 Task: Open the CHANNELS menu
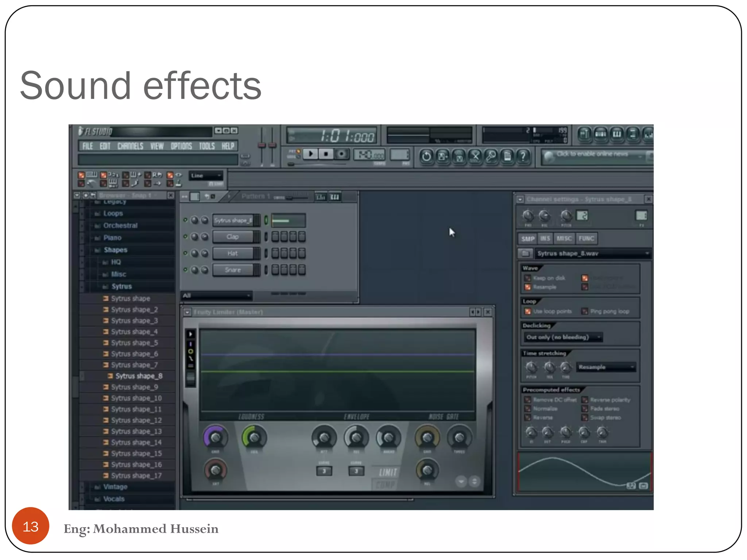tap(130, 146)
